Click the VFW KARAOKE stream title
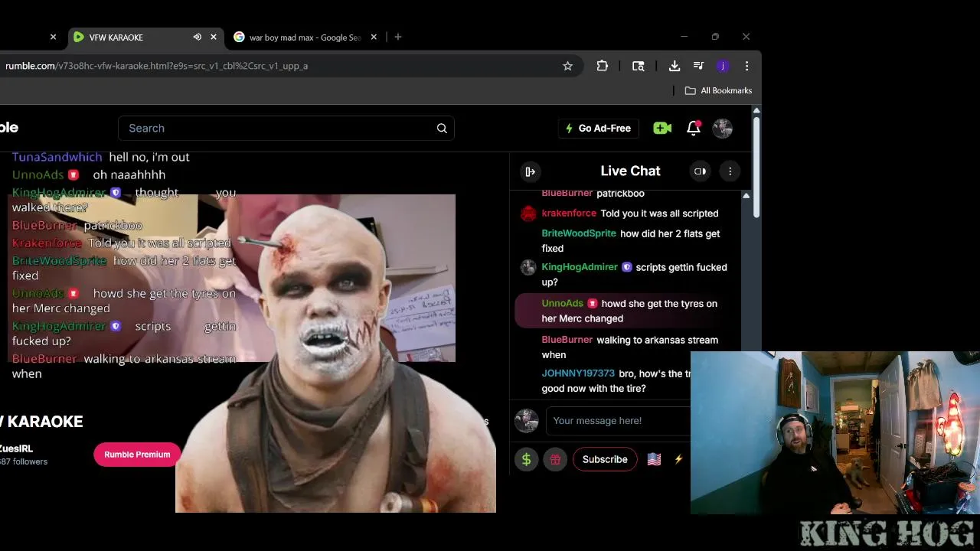 pyautogui.click(x=41, y=422)
